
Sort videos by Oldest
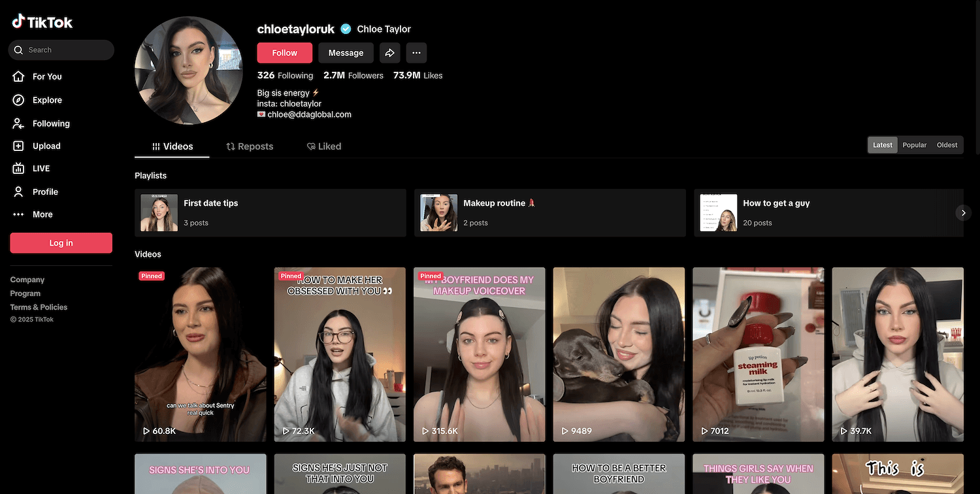tap(947, 145)
